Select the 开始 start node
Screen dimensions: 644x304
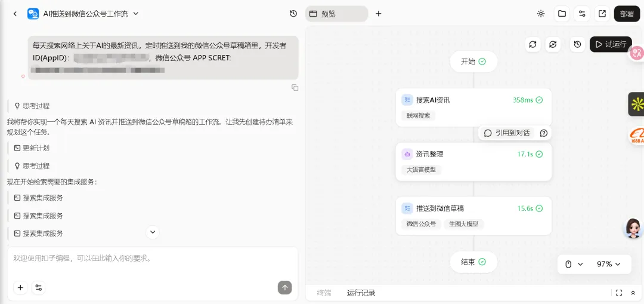[473, 62]
